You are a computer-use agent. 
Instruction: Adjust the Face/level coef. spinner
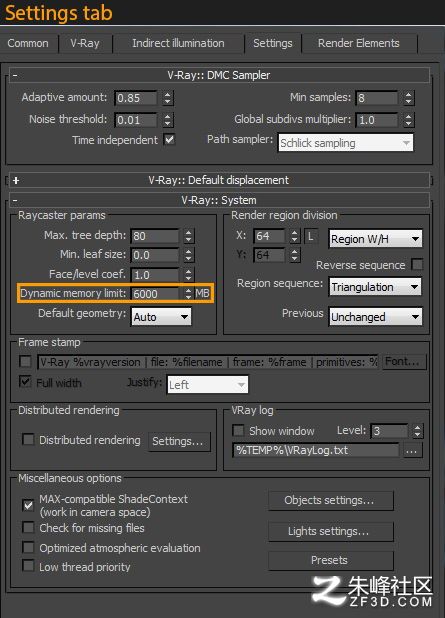(x=189, y=275)
